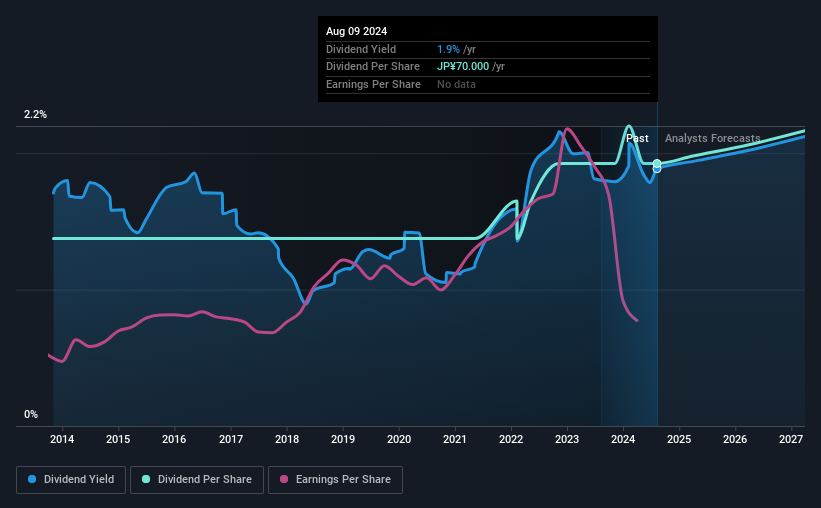Viewport: 821px width, 508px height.
Task: Click the 2.2% y-axis label
Action: point(35,114)
